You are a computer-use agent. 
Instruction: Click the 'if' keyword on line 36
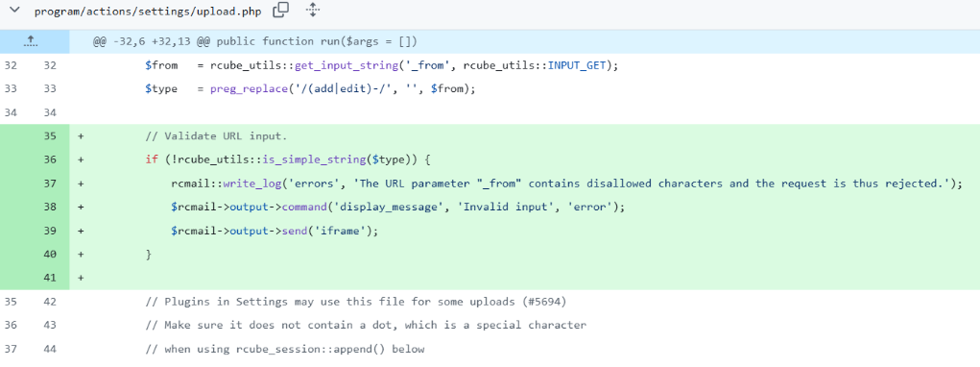tap(152, 160)
